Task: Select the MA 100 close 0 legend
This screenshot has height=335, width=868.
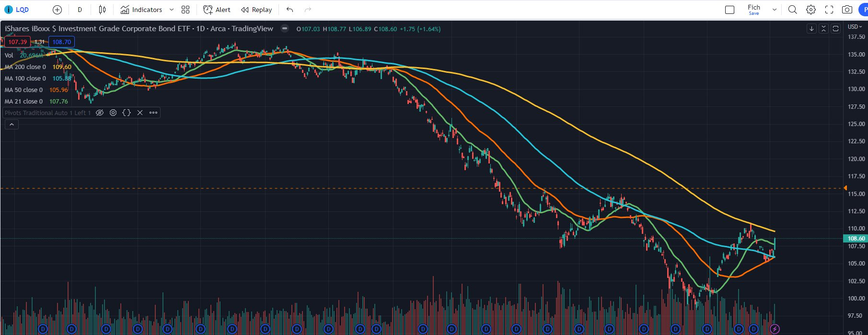Action: point(25,79)
